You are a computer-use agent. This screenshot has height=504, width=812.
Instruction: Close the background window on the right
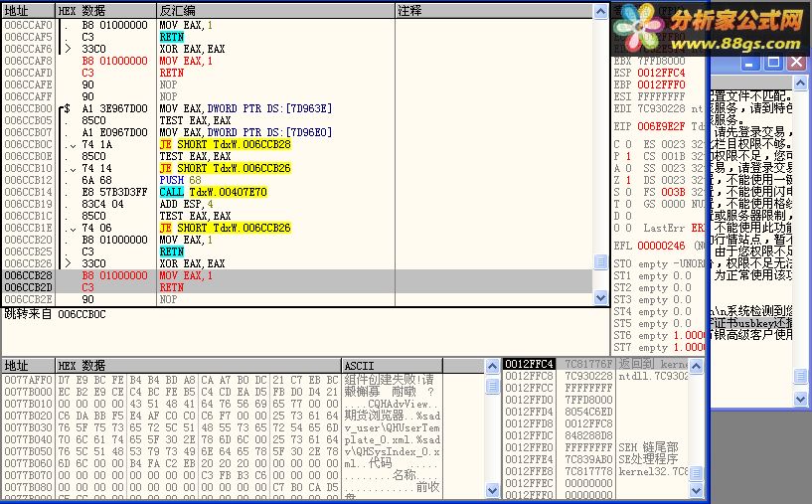click(796, 63)
